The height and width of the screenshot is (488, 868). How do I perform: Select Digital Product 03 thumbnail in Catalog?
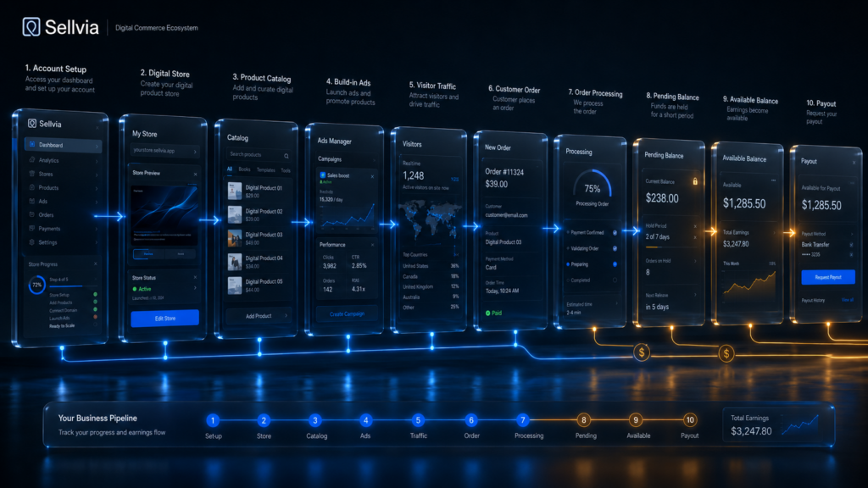pyautogui.click(x=235, y=238)
